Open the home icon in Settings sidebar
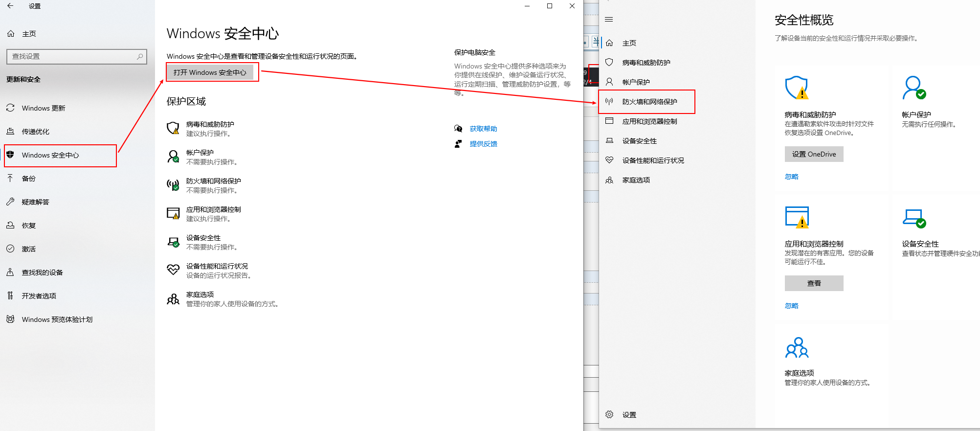The image size is (980, 431). [11, 34]
